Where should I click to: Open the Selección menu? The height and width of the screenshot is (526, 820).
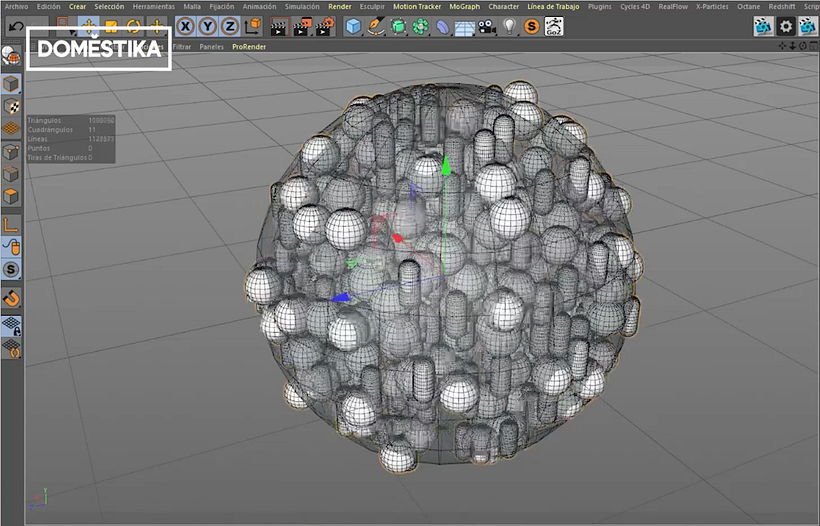109,6
